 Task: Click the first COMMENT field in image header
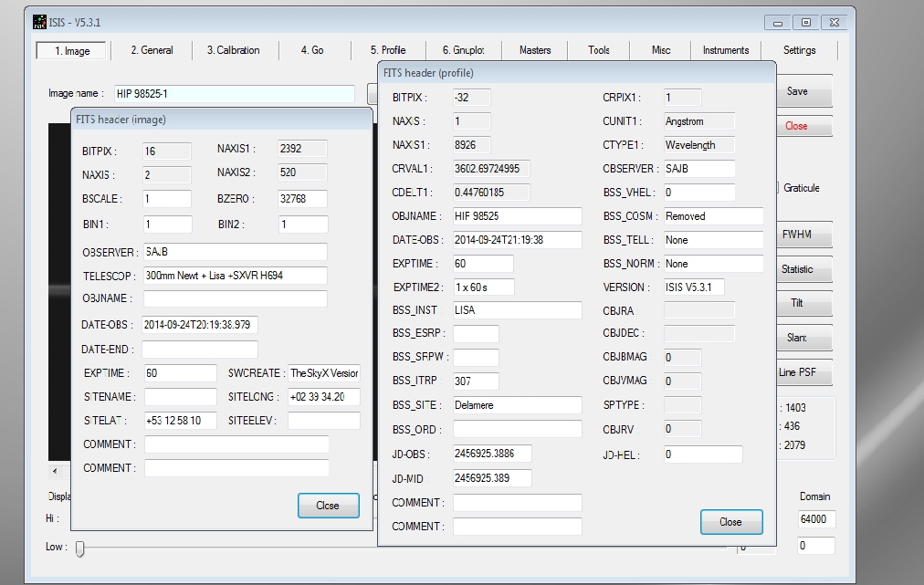236,444
